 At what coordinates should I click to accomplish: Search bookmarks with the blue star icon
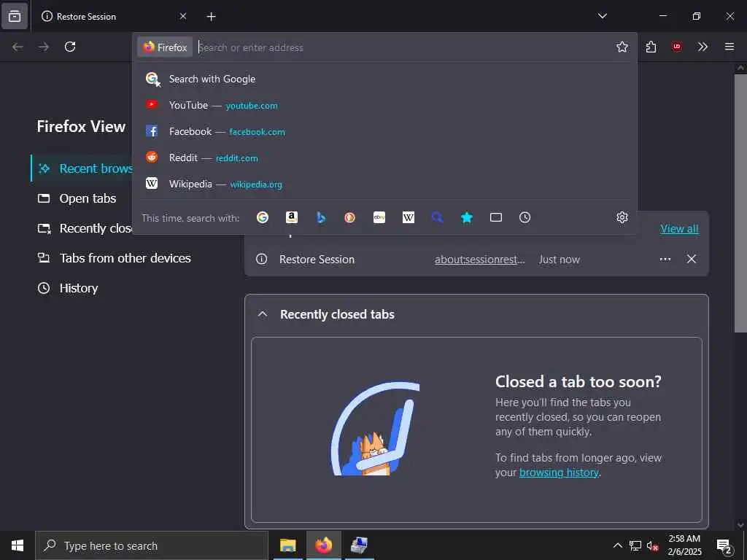coord(466,217)
